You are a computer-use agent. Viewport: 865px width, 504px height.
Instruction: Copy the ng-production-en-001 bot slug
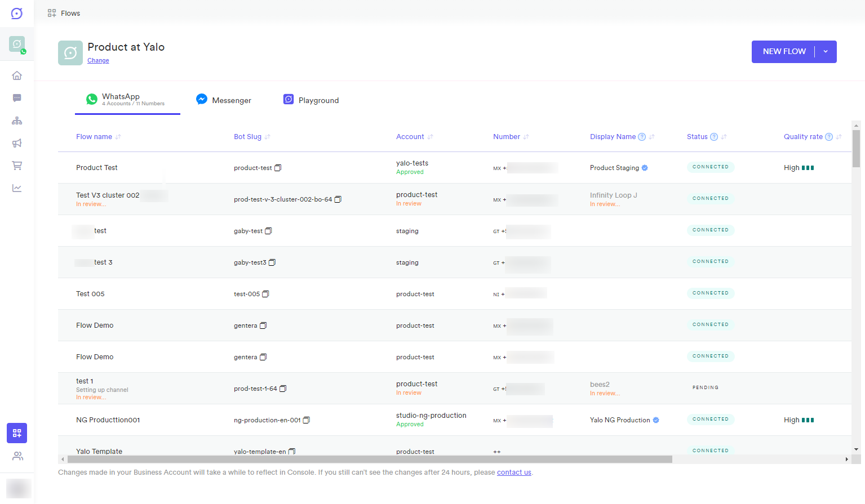point(307,420)
